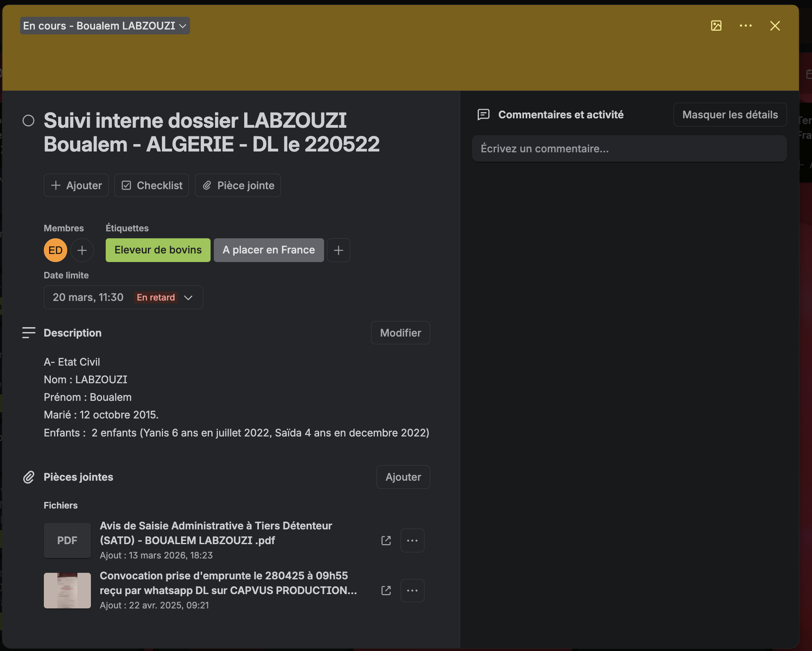This screenshot has height=651, width=812.
Task: Click the Ajouter button with plus icon
Action: (76, 185)
